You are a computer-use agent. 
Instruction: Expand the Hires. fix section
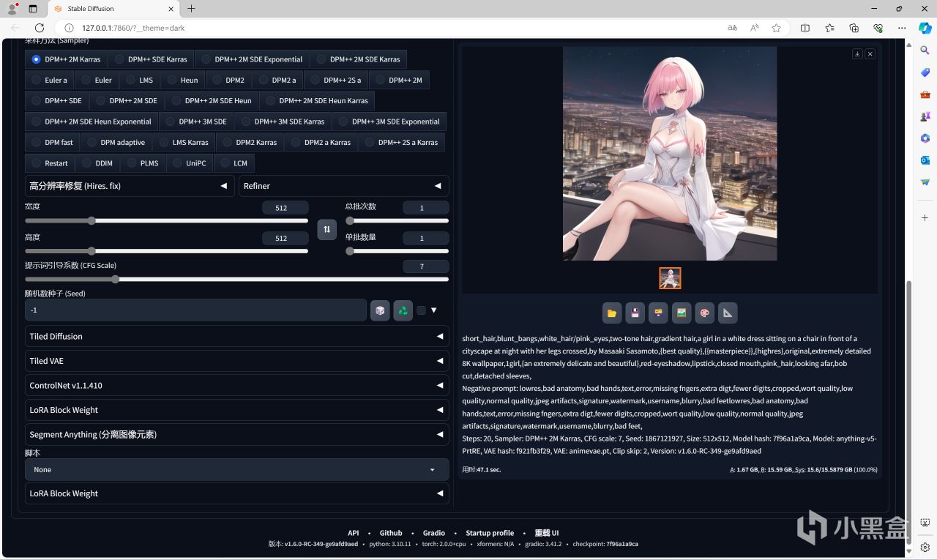pos(130,186)
